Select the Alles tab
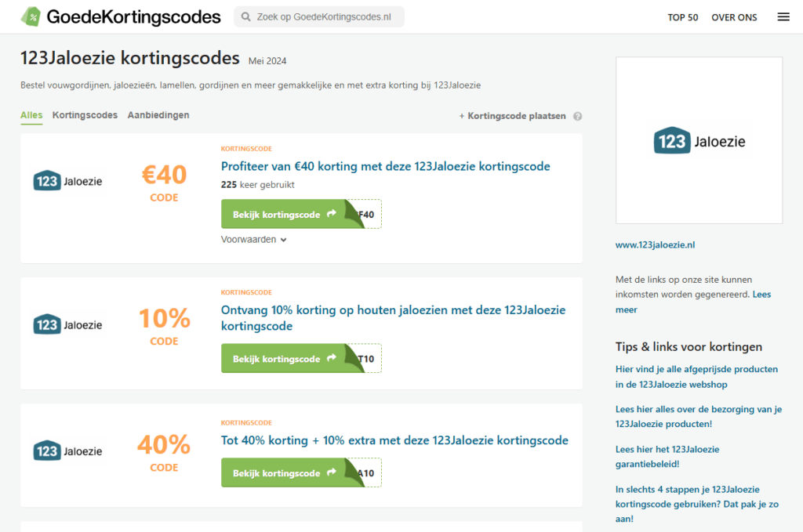Screen dimensions: 803x532 pos(31,115)
